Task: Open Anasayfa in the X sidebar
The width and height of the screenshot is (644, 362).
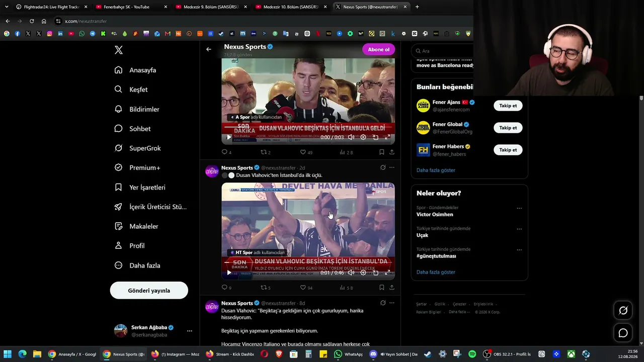Action: [135, 70]
